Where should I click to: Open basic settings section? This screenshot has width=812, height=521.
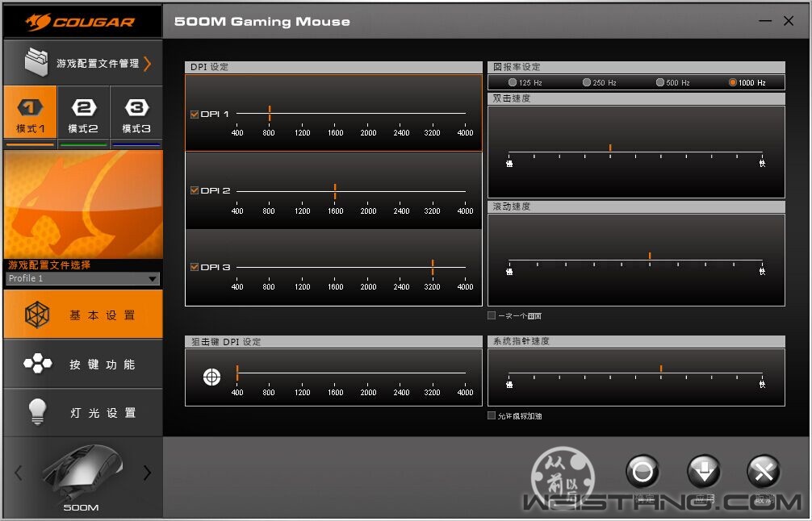pos(83,314)
